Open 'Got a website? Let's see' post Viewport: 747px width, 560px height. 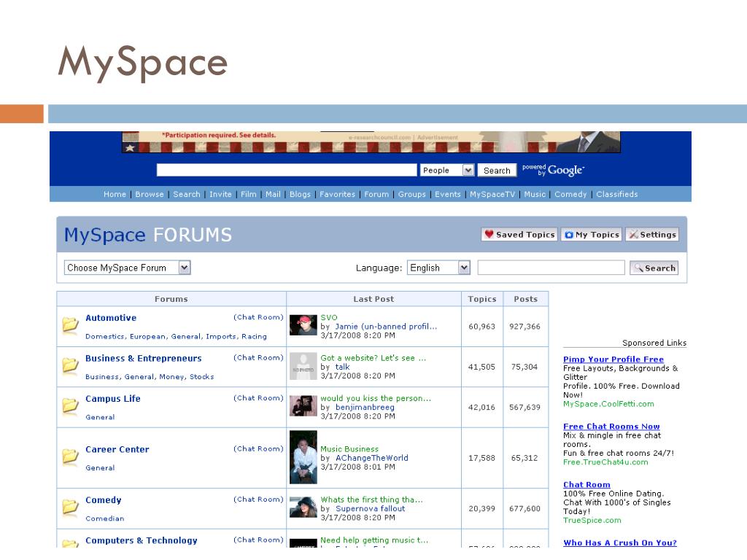373,358
